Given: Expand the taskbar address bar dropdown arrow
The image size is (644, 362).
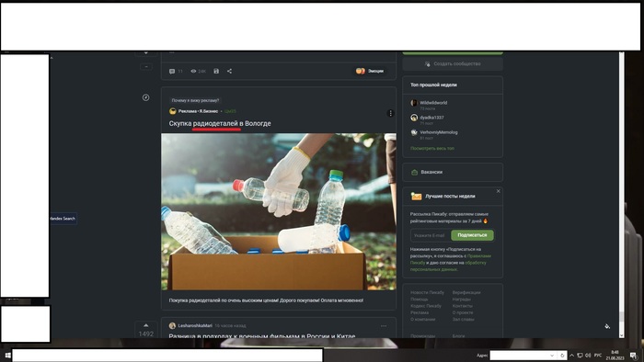Looking at the screenshot, I should pyautogui.click(x=552, y=356).
